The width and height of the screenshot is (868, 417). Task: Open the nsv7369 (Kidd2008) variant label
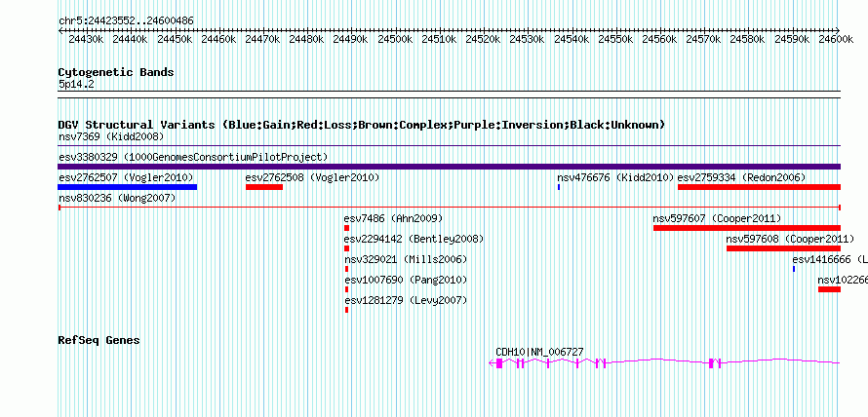pos(111,136)
